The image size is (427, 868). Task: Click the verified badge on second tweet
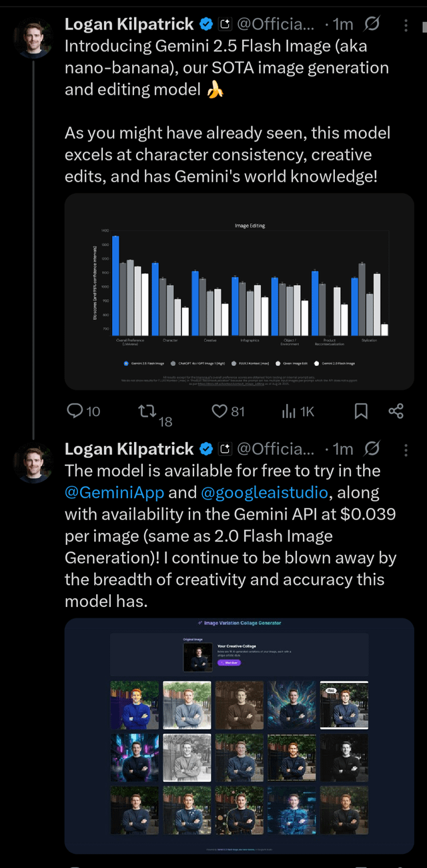tap(207, 449)
